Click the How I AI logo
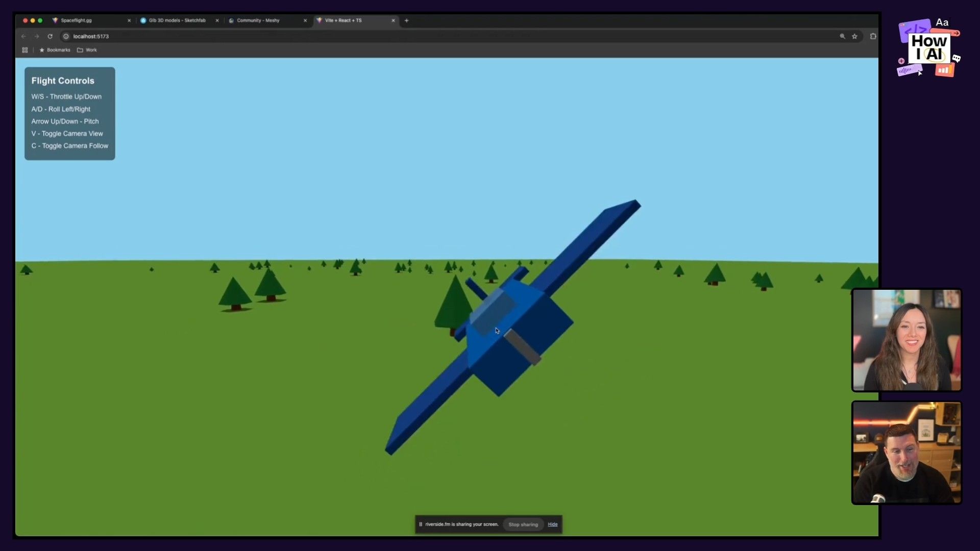 928,48
